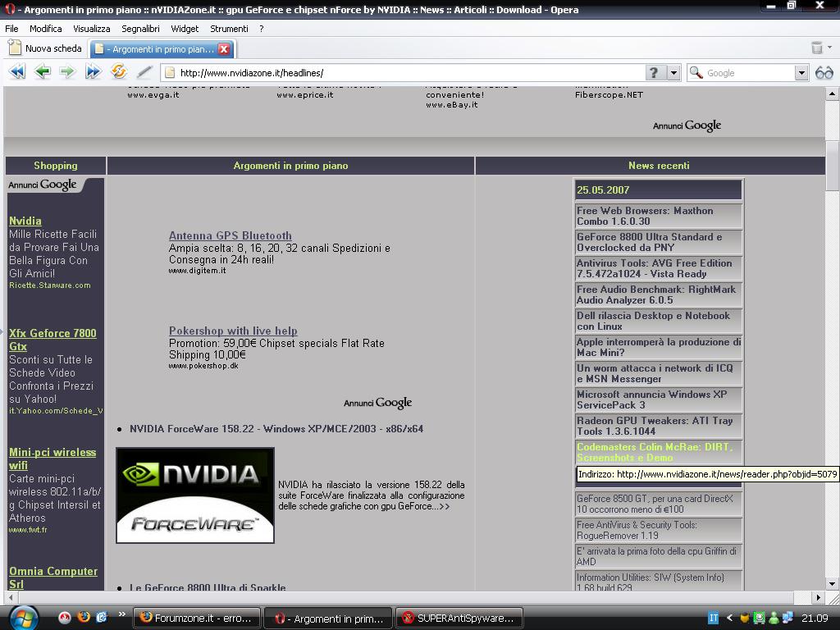Image resolution: width=840 pixels, height=630 pixels.
Task: Open the closed tabs trash can icon
Action: tap(816, 48)
